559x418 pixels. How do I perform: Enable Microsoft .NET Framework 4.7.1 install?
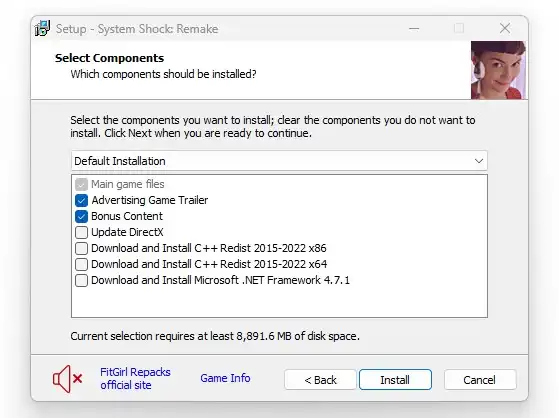(x=81, y=280)
